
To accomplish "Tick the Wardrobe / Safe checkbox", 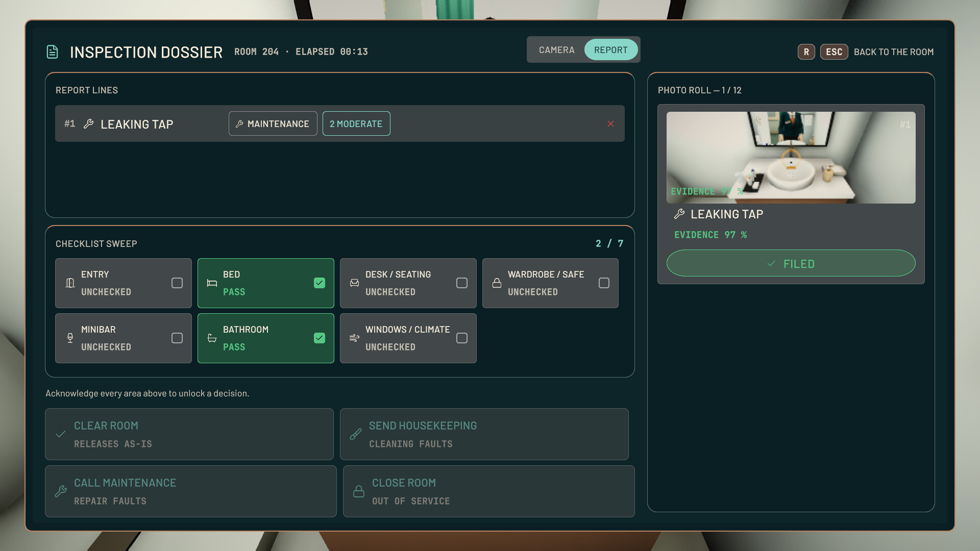I will [604, 283].
